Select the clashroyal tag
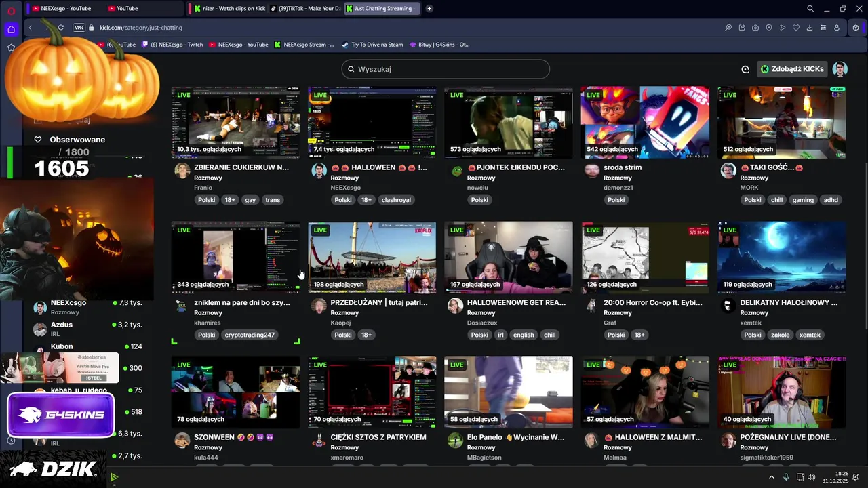 pos(397,200)
